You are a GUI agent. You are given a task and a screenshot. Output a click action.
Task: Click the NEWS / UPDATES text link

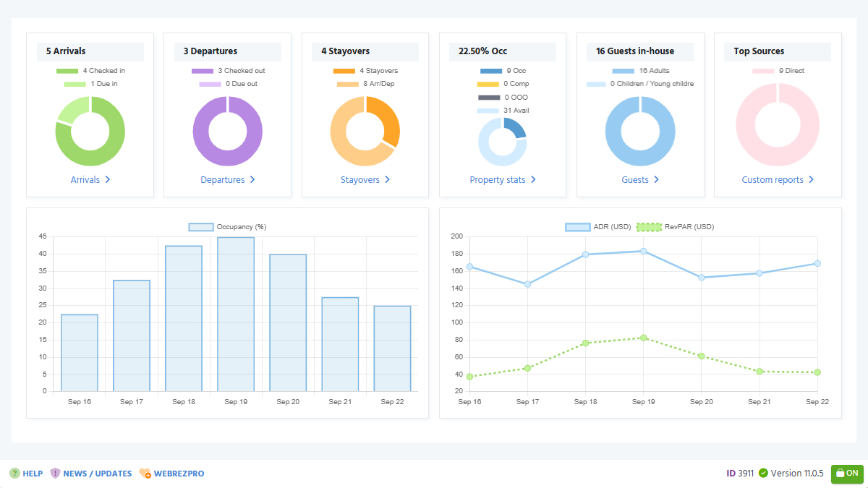[x=98, y=474]
